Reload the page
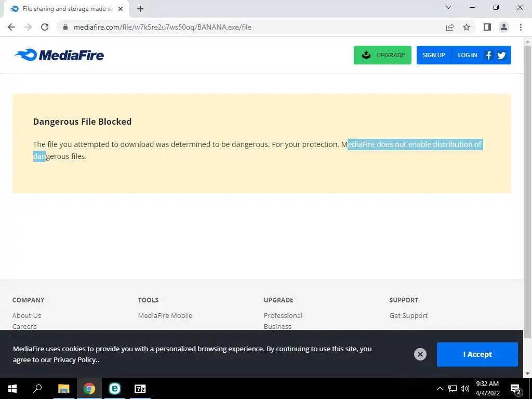532x399 pixels. pos(45,27)
